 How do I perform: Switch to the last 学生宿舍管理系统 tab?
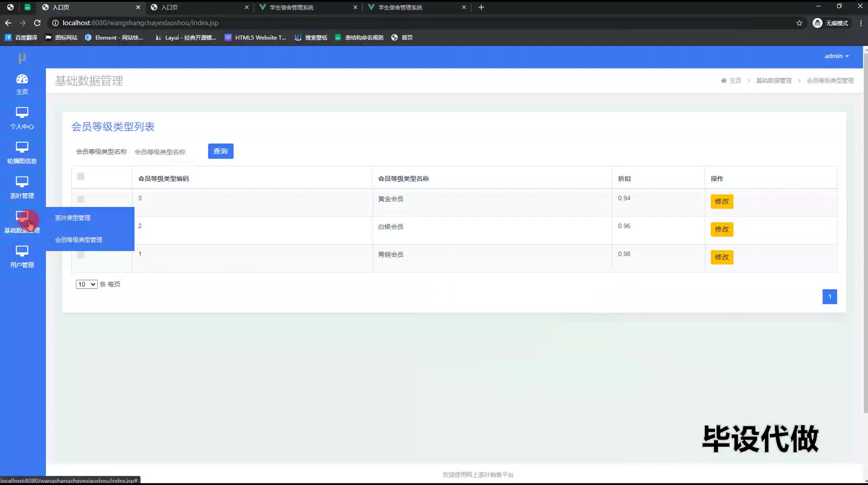(416, 7)
